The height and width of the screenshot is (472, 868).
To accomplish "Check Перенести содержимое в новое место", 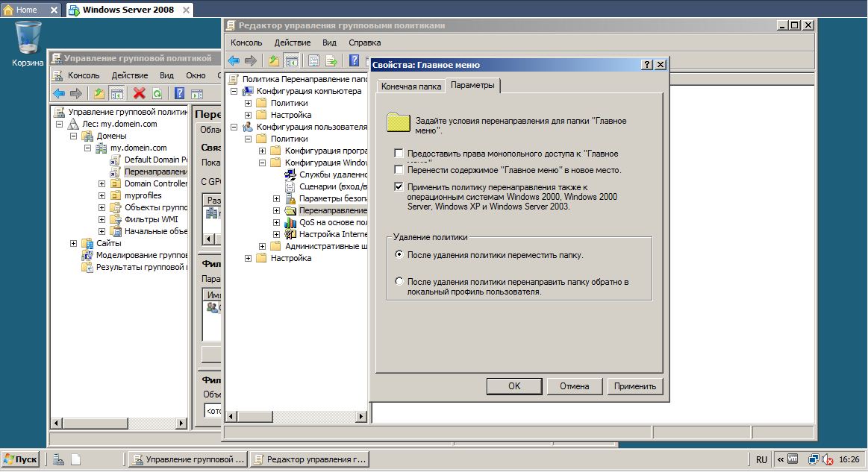I will (x=399, y=170).
